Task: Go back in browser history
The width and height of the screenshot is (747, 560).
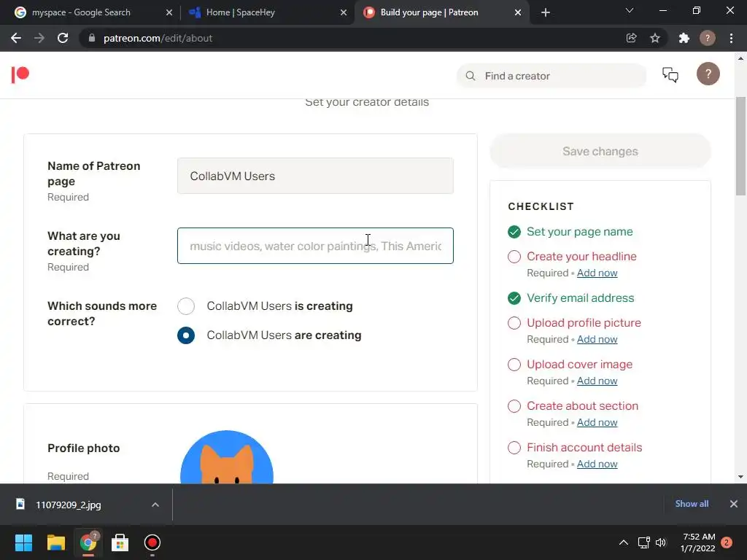Action: click(16, 38)
